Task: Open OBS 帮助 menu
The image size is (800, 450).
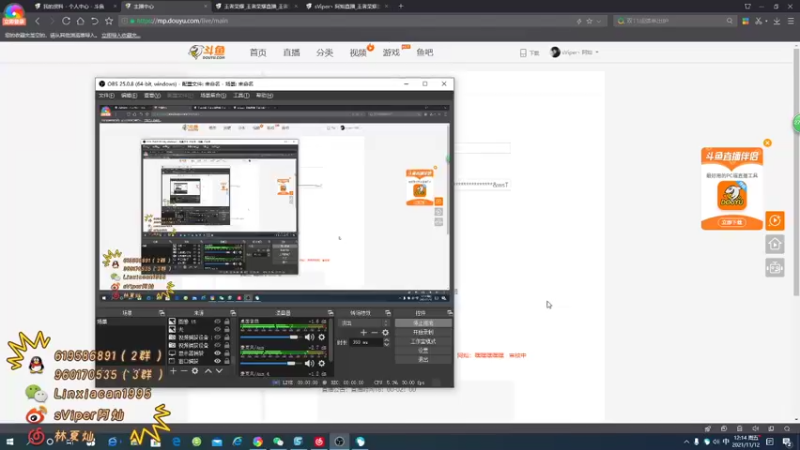Action: [264, 95]
